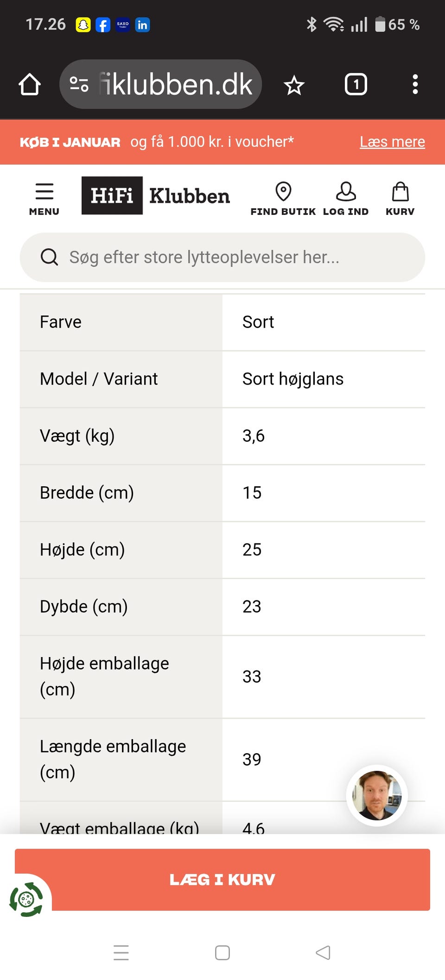Open the browser tab switcher
Image resolution: width=445 pixels, height=980 pixels.
tap(356, 84)
